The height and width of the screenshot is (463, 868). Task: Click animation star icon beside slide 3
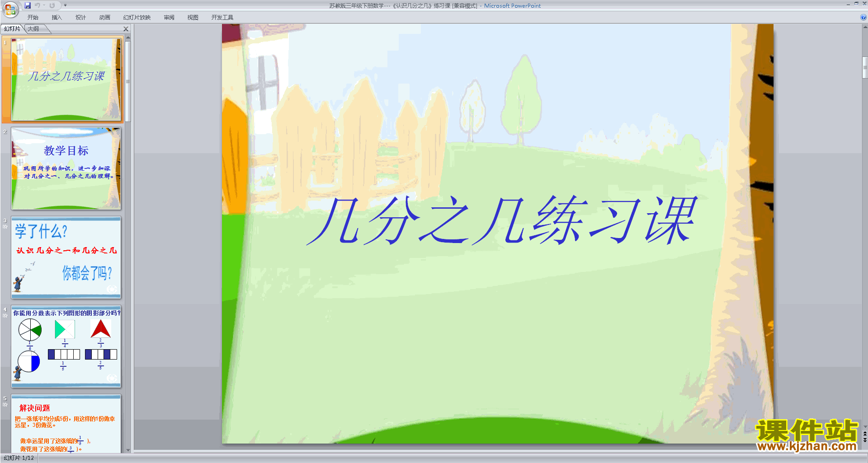pos(5,227)
